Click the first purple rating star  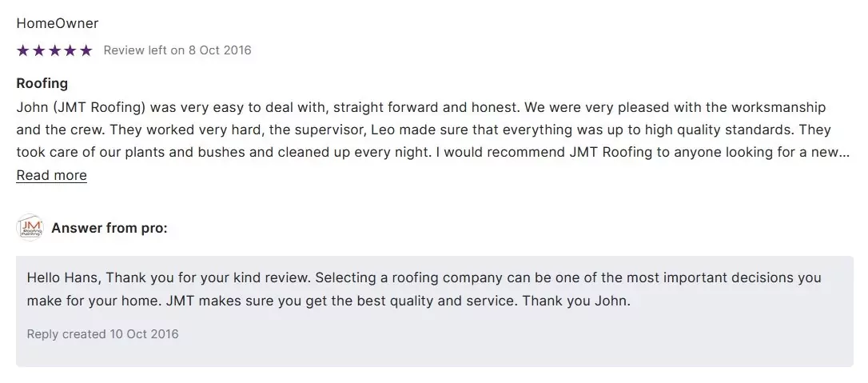22,50
